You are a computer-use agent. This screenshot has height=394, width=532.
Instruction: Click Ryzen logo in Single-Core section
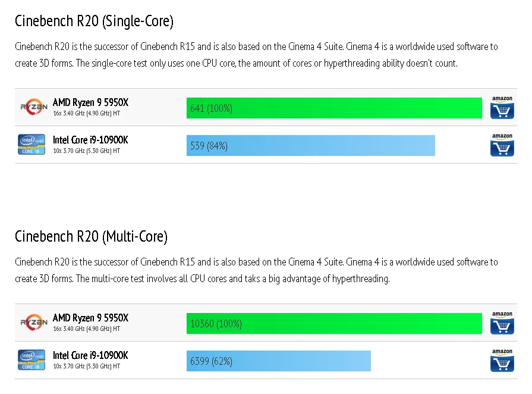click(33, 107)
